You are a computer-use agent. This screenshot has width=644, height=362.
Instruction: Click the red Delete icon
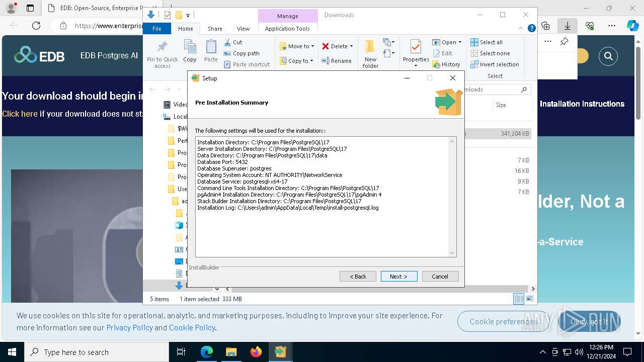click(x=326, y=46)
